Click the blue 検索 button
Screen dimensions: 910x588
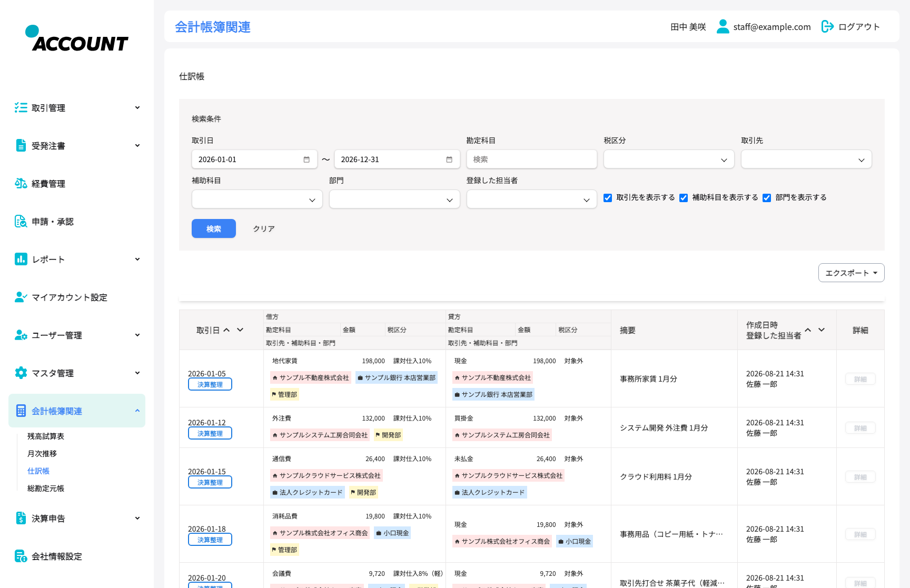coord(214,228)
